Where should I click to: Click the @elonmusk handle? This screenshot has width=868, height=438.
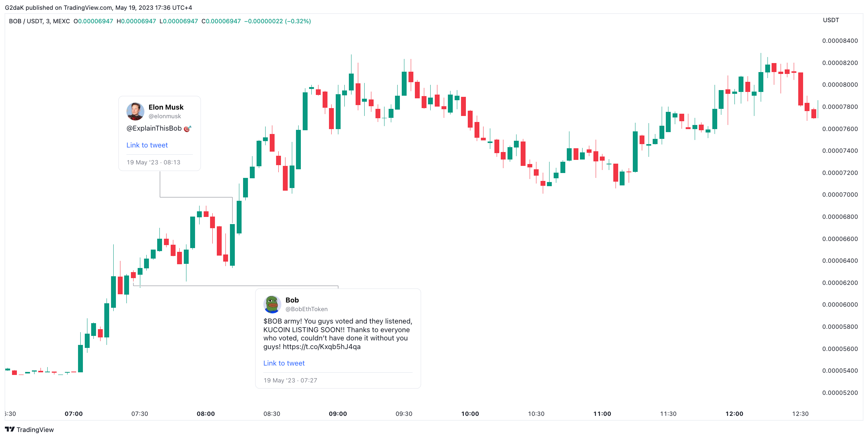click(165, 116)
